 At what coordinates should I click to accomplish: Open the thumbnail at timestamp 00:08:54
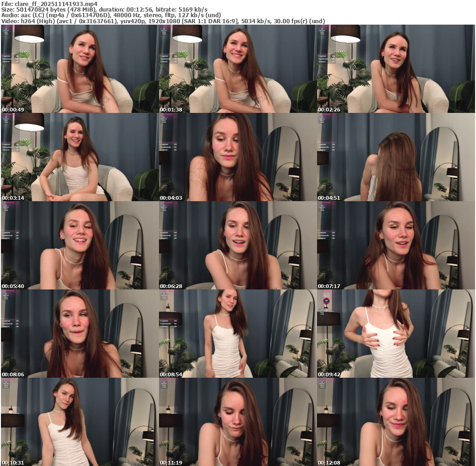point(238,334)
